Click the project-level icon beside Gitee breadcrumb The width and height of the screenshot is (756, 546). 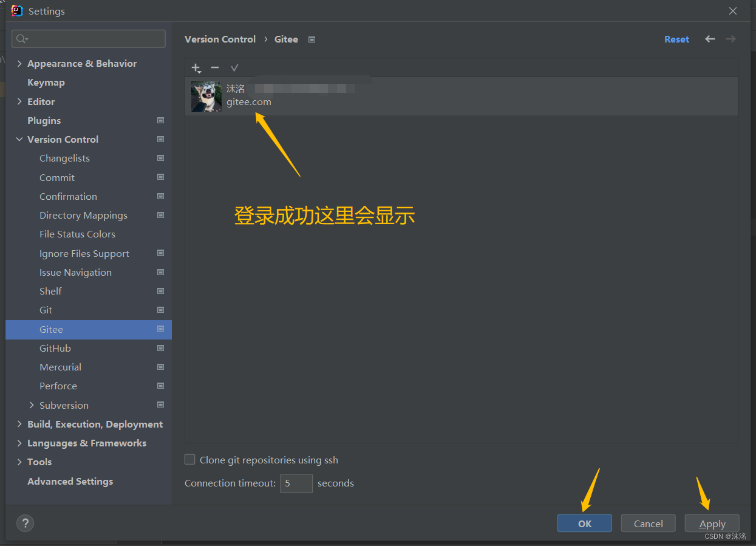click(312, 39)
